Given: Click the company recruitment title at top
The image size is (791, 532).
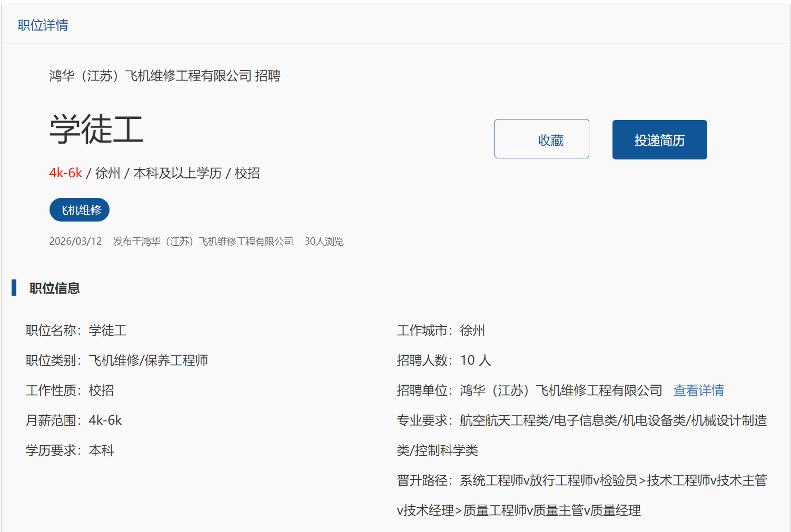Looking at the screenshot, I should coord(164,76).
